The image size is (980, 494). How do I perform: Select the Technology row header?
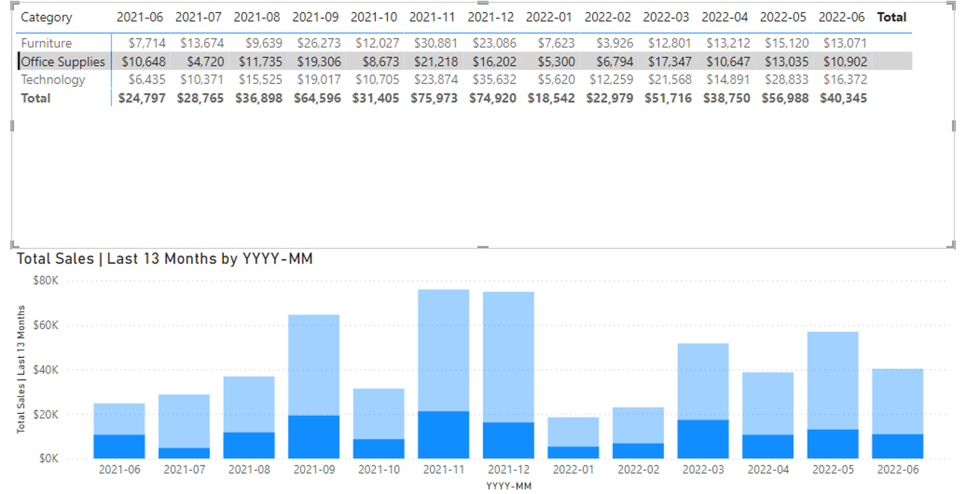pyautogui.click(x=53, y=79)
